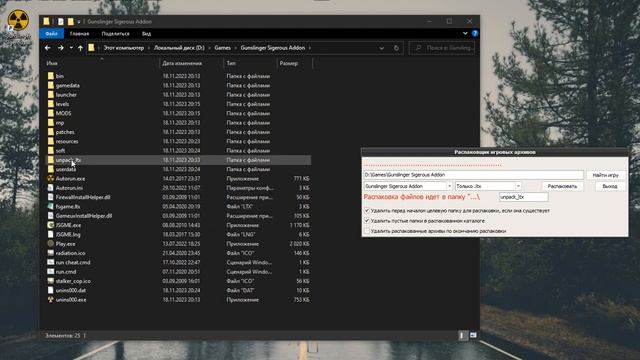Select the Autorun.exe radiation icon
Image resolution: width=640 pixels, height=360 pixels.
point(51,178)
